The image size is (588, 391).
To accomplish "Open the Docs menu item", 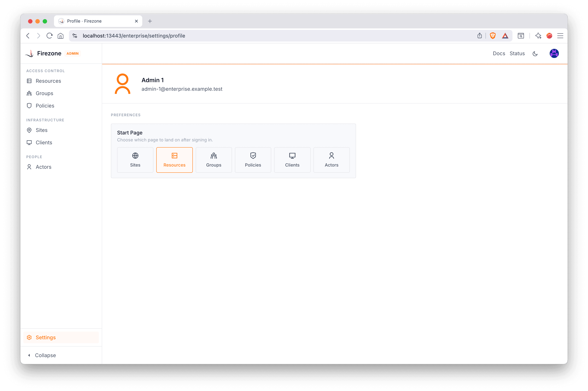I will coord(499,53).
